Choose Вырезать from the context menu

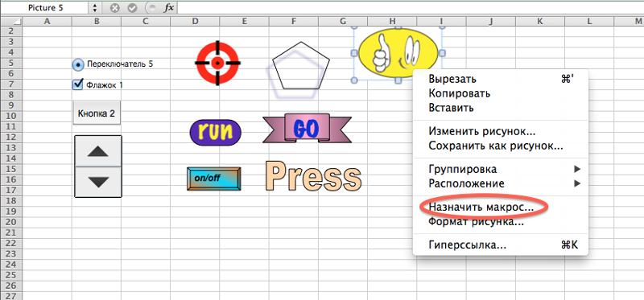(x=500, y=79)
